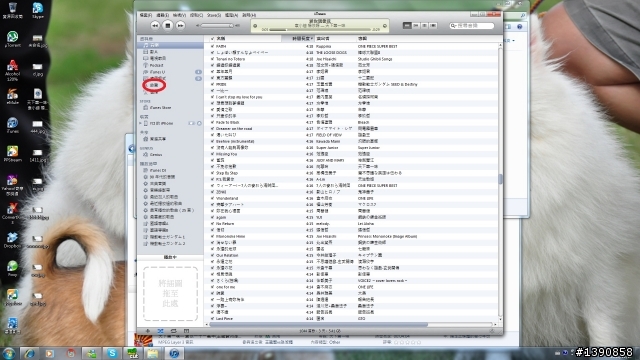Uncheck the Fade to Black checkbox
Viewport: 640px width, 360px height.
[212, 122]
